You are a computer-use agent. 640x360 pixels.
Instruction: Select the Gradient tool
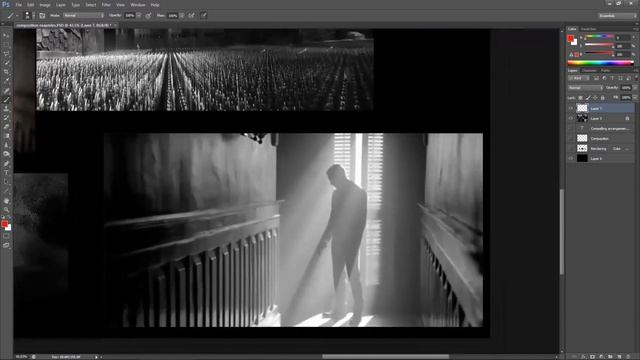coord(6,136)
